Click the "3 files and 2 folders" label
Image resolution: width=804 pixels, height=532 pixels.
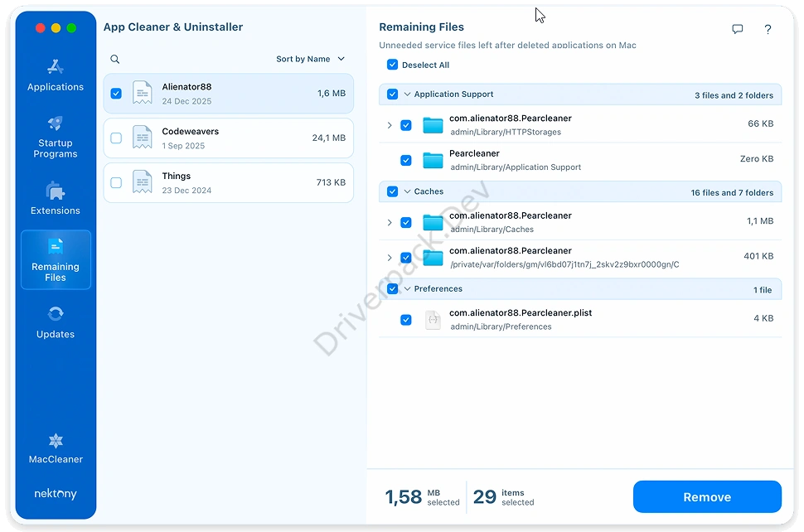pyautogui.click(x=734, y=95)
